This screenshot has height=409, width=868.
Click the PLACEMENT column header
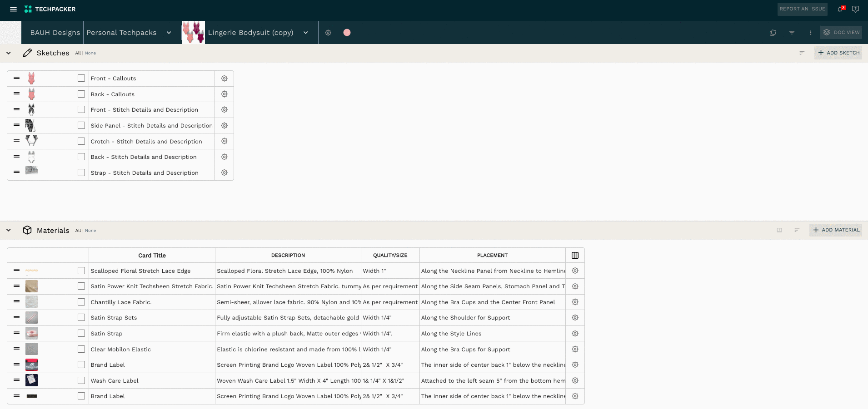point(492,256)
